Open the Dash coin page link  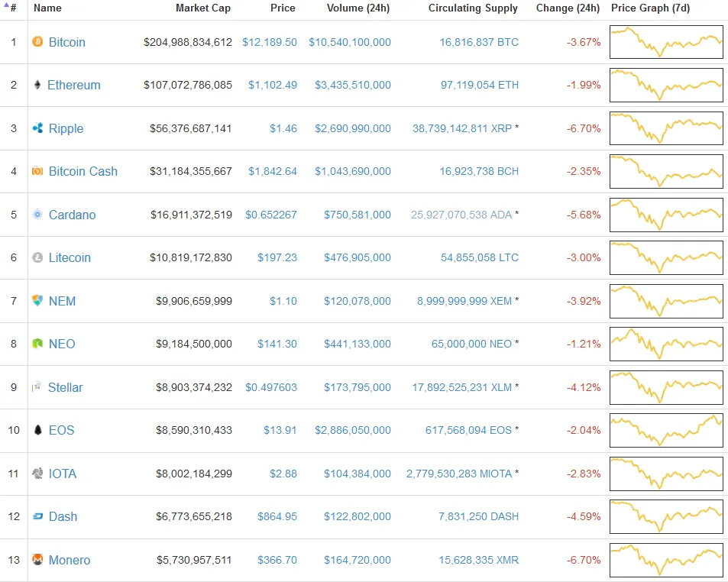click(x=63, y=516)
